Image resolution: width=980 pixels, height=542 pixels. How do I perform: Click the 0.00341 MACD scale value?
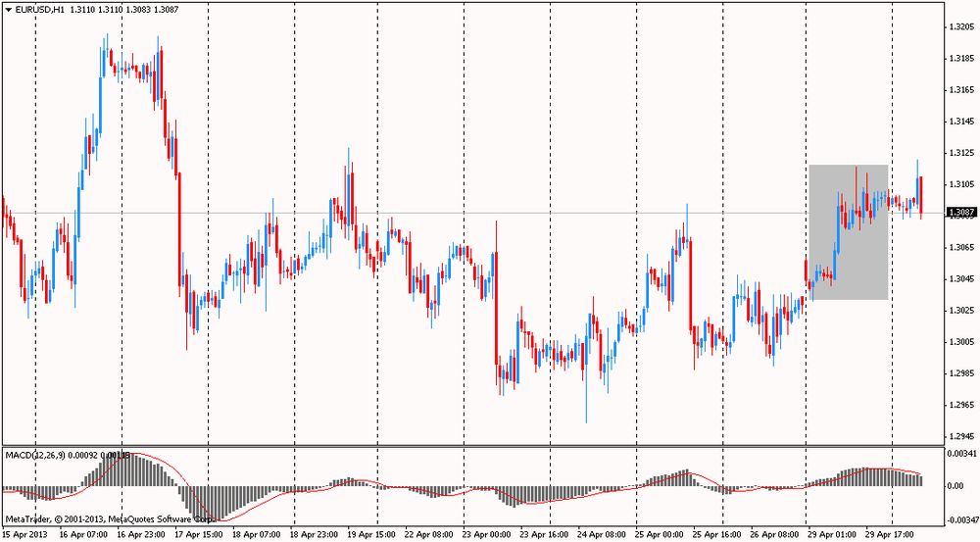(x=962, y=454)
